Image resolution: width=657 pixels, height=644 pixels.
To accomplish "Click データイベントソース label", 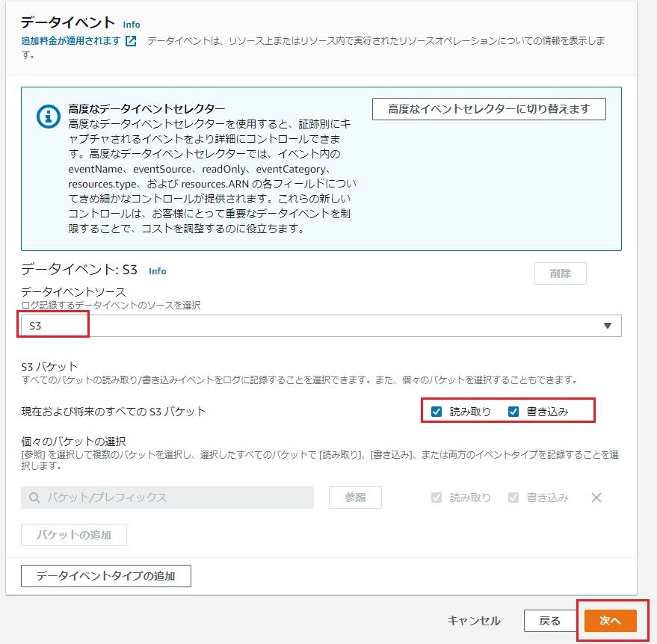I will tap(73, 292).
